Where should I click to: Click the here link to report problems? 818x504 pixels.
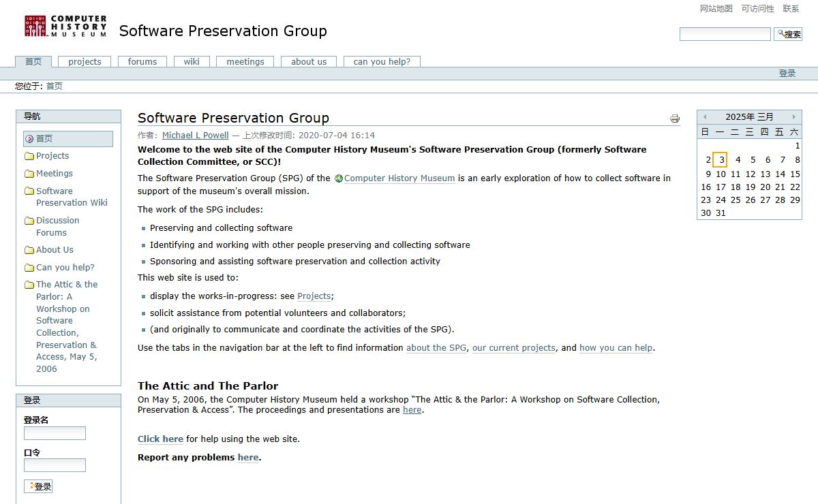248,458
